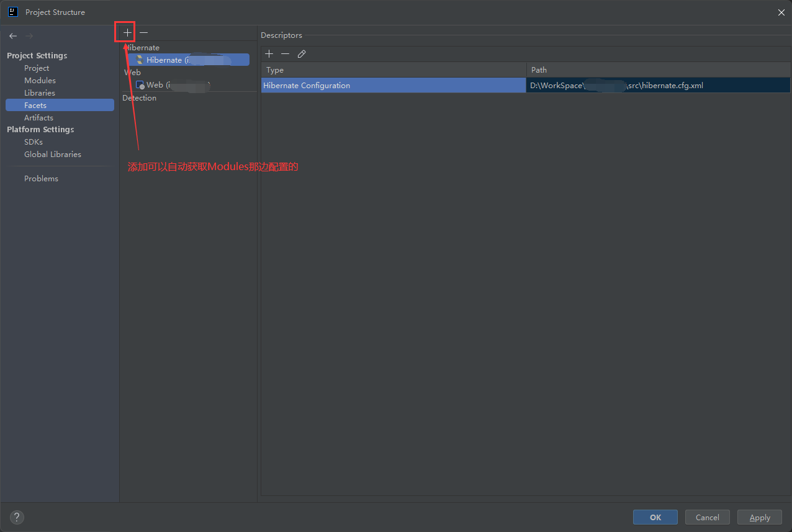Select the hibernate.cfg.xml path cell
Image resolution: width=792 pixels, height=532 pixels.
[x=659, y=86]
